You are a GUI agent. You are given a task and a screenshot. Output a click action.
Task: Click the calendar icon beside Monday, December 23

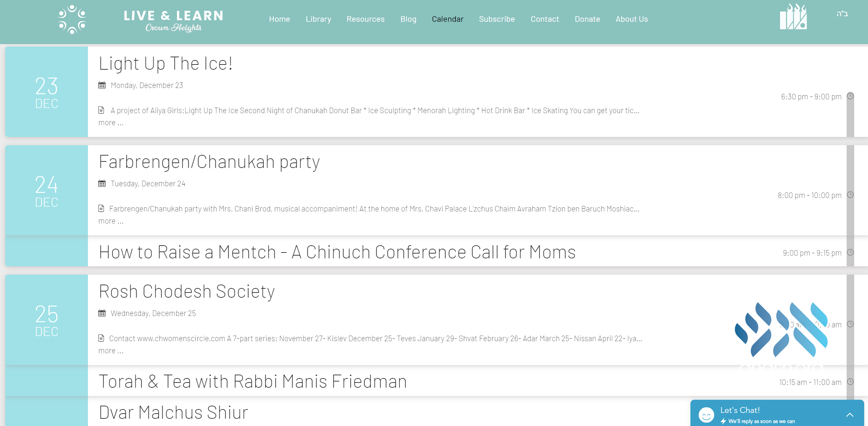102,85
